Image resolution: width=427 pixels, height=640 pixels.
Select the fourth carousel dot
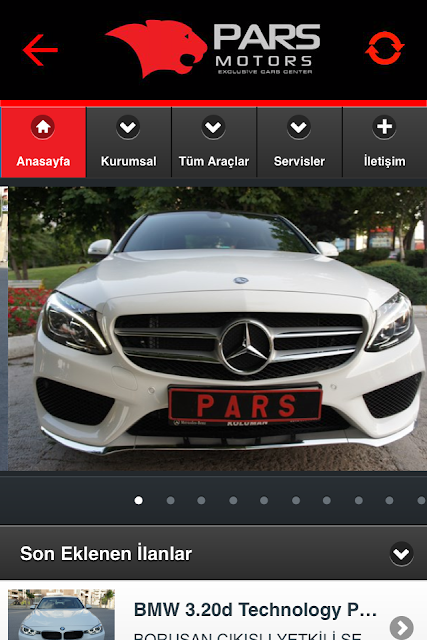(x=233, y=500)
